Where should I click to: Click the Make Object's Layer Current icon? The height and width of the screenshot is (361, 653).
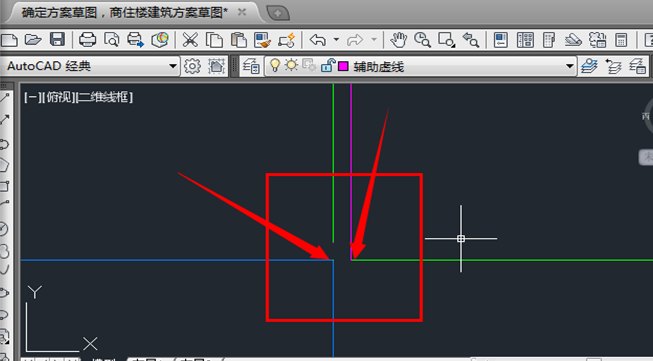(x=589, y=66)
